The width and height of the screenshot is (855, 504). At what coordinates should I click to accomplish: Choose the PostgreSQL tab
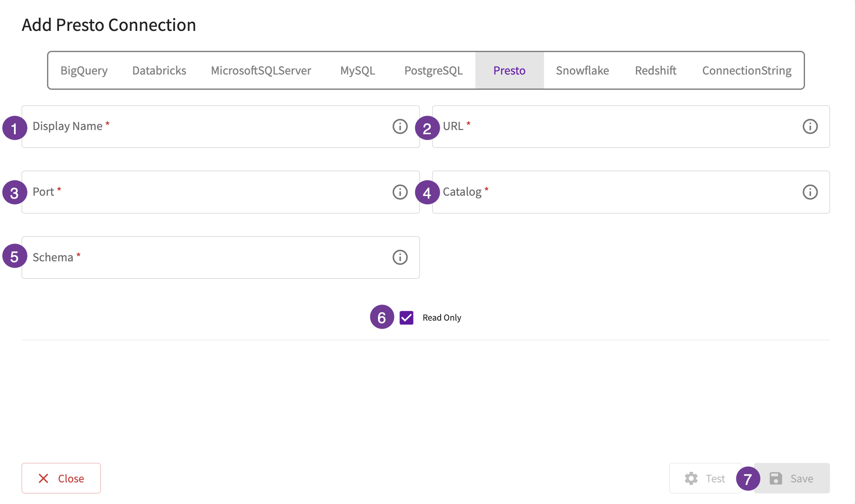coord(433,70)
